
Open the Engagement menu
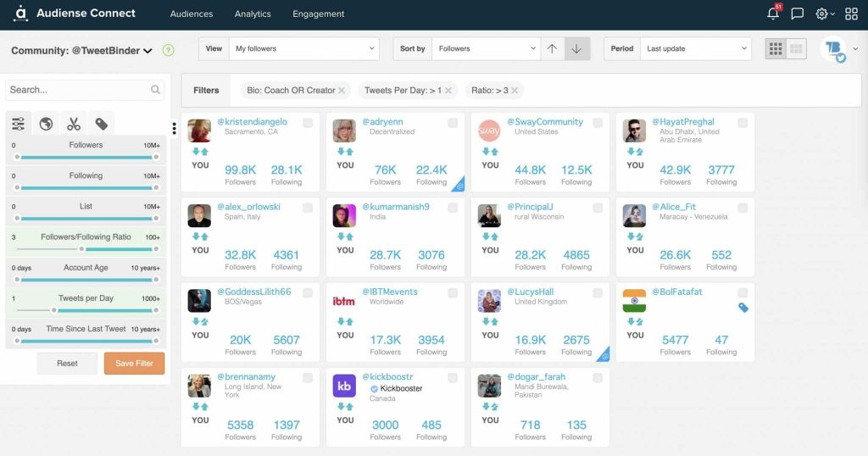(x=319, y=14)
